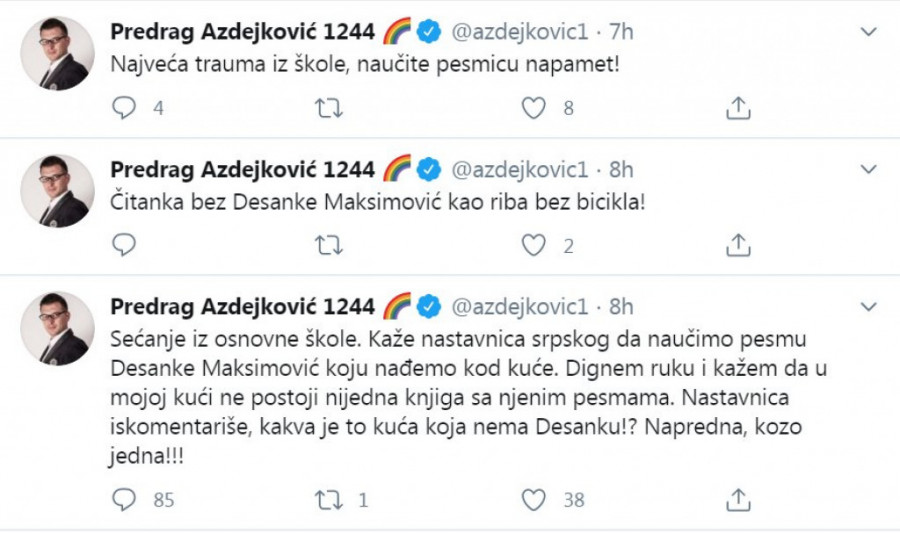Viewport: 900px width, 533px height.
Task: Reply to the 'Čitanka bez Desanke' tweet
Action: click(124, 244)
